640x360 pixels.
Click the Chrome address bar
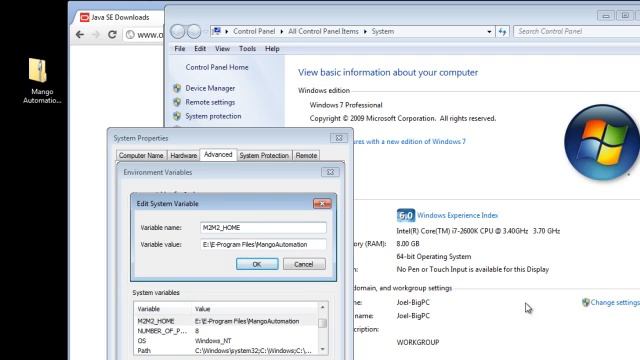tap(144, 35)
